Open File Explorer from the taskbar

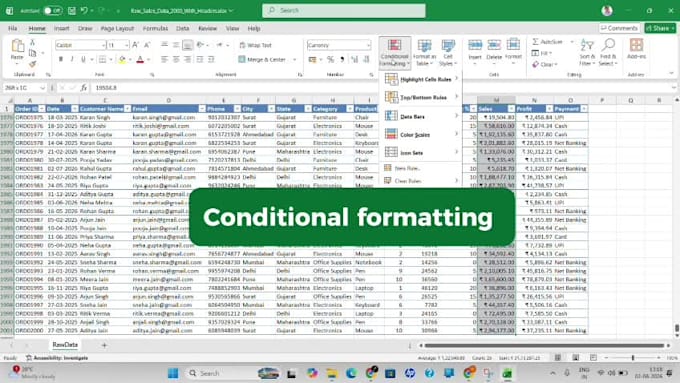(332, 373)
